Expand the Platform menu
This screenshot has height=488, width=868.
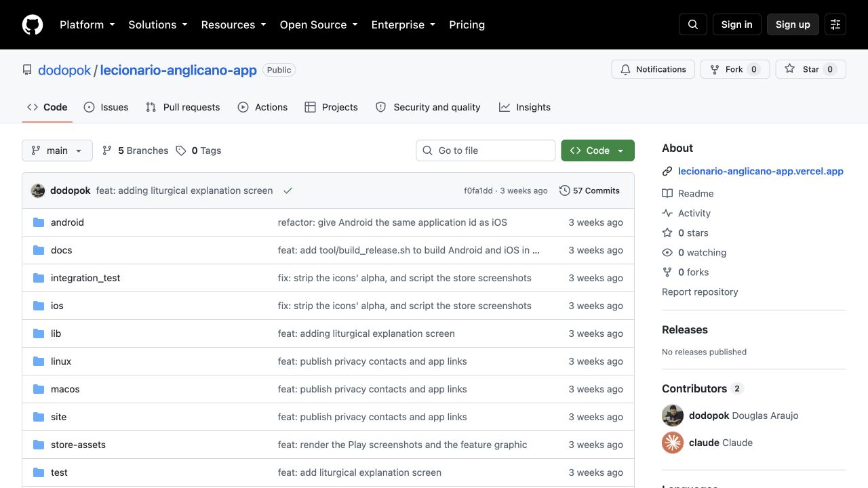87,24
